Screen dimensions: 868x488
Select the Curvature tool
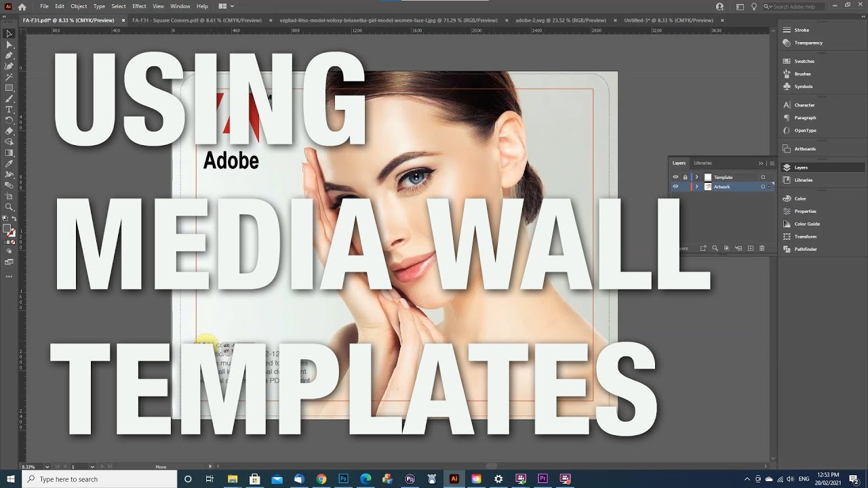click(x=9, y=66)
